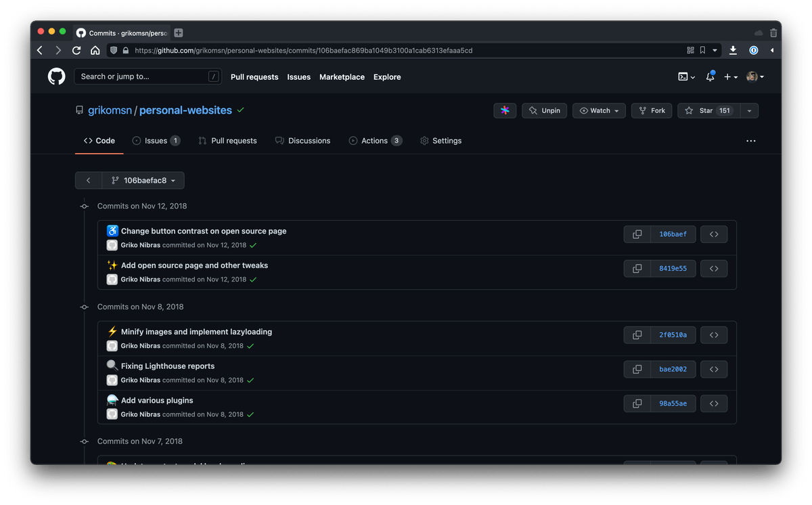The width and height of the screenshot is (812, 505).
Task: Toggle the sidebar arrow at toolbar's right end
Action: tap(772, 50)
